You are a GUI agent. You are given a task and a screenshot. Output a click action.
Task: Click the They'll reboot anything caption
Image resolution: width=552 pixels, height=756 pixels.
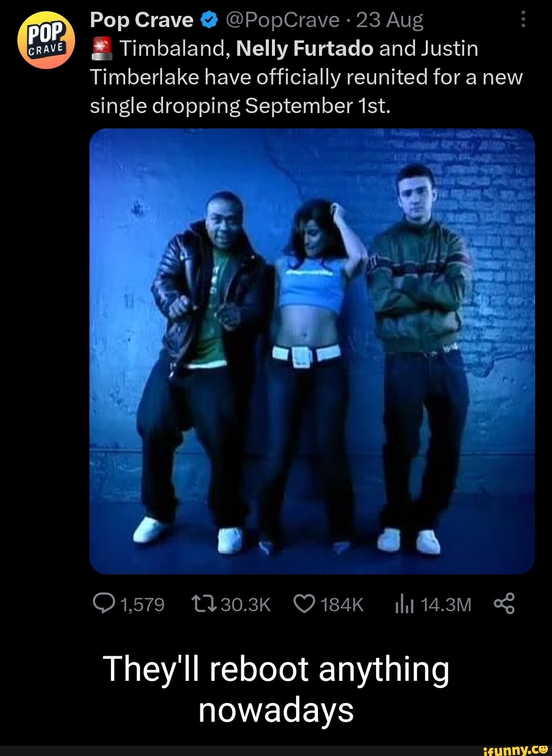[276, 689]
